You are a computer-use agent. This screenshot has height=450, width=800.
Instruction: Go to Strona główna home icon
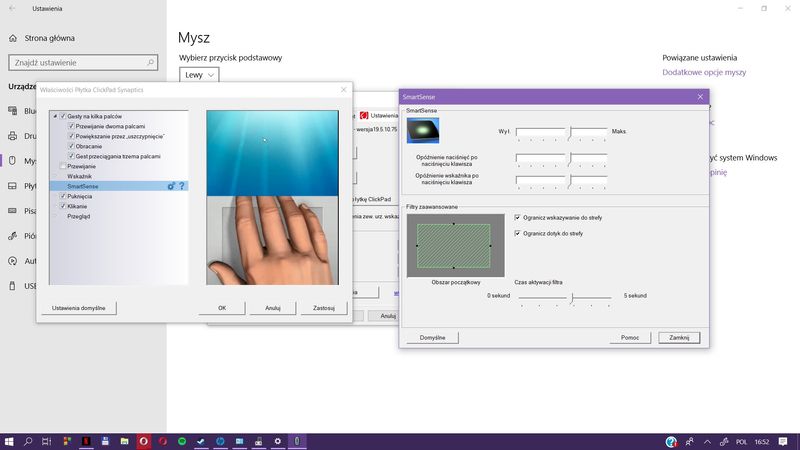click(13, 38)
